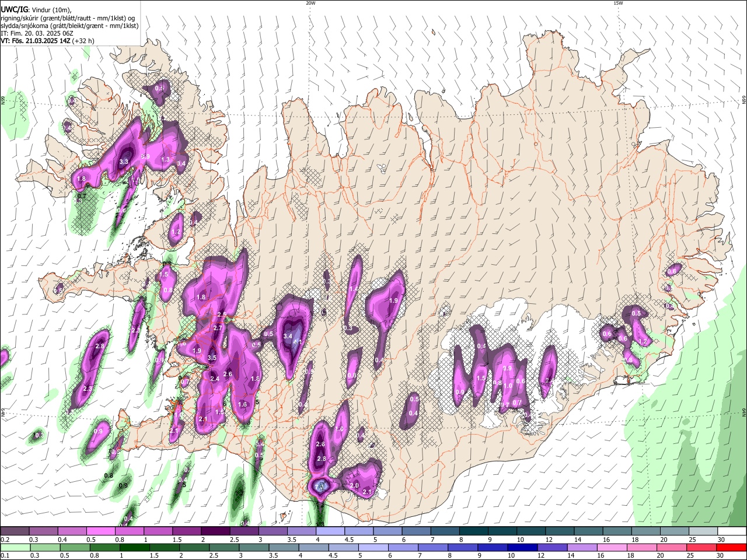Image resolution: width=747 pixels, height=560 pixels.
Task: Select the bright pink 0.5 swatch in the snow scale
Action: 101,531
